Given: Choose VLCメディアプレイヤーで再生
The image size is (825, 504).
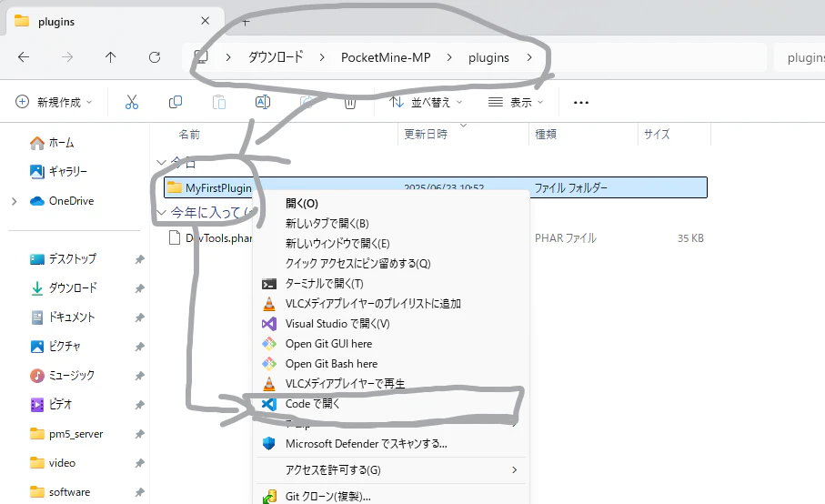Looking at the screenshot, I should click(391, 384).
